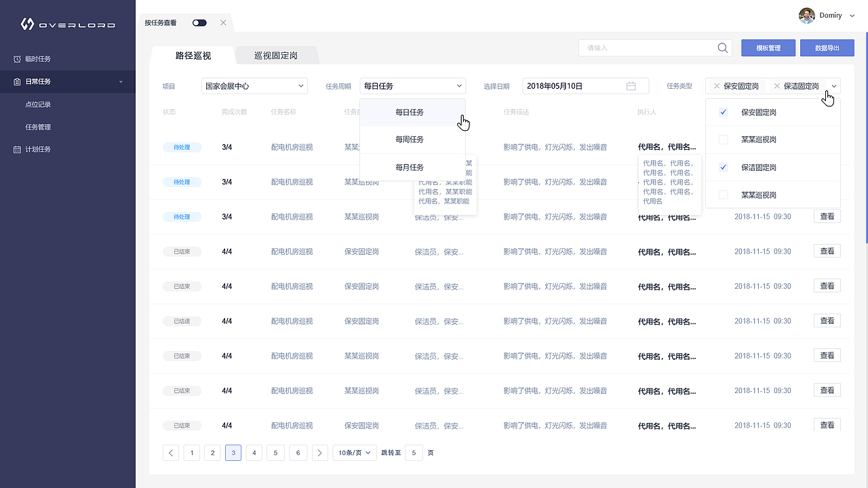868x488 pixels.
Task: Click the Overlord logo in sidebar
Action: pos(68,24)
